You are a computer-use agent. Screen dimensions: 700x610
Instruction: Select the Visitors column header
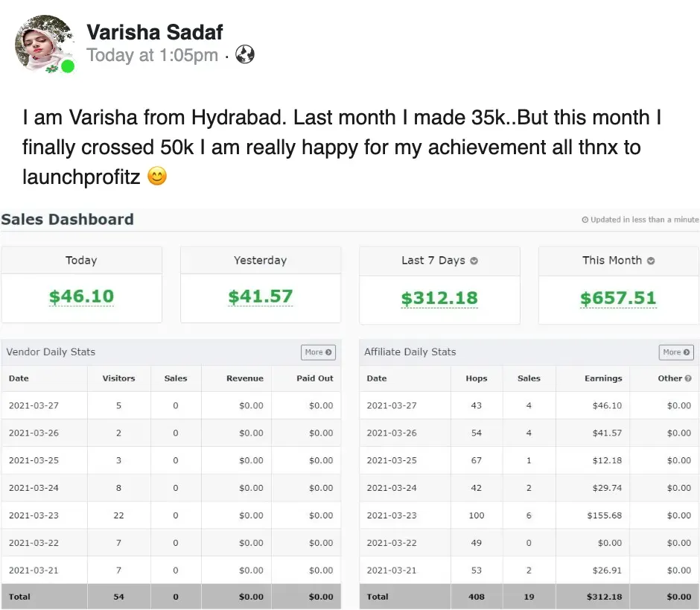(x=118, y=378)
